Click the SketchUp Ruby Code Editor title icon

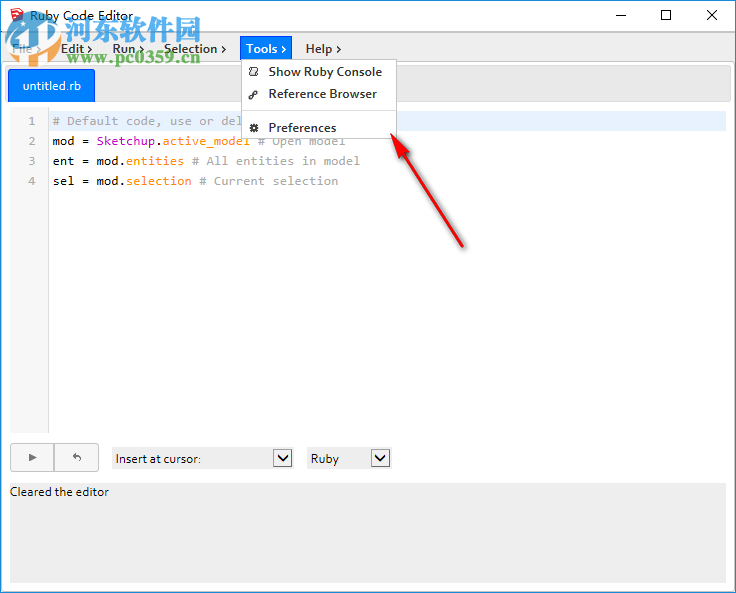16,15
